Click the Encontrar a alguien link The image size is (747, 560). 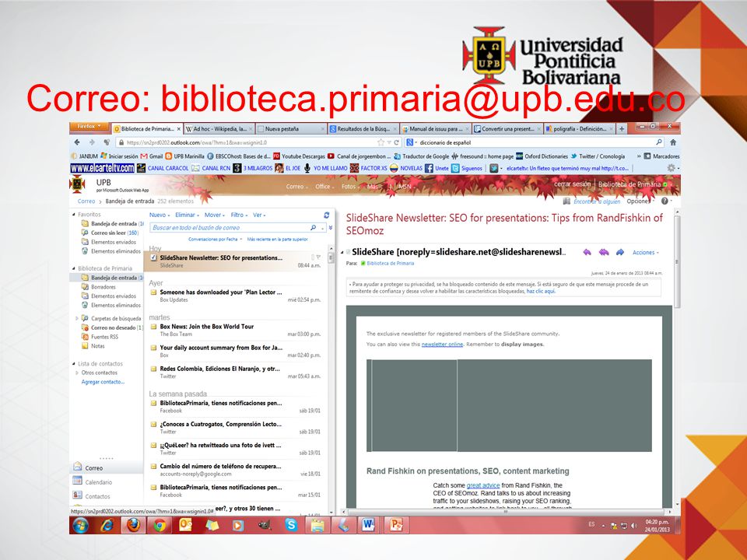[597, 201]
